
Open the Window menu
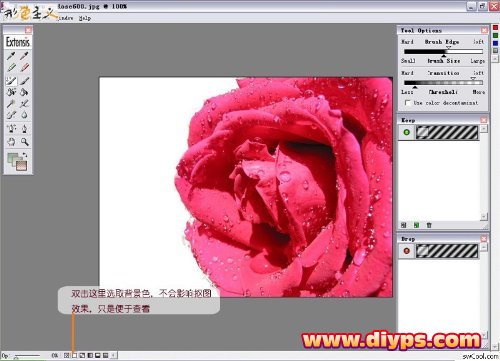65,18
